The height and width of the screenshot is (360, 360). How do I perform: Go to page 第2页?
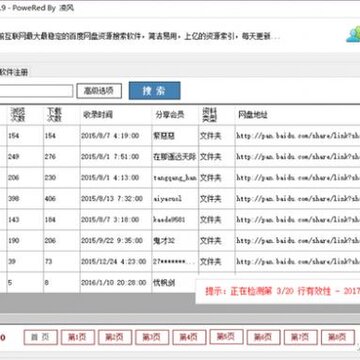coord(115,337)
